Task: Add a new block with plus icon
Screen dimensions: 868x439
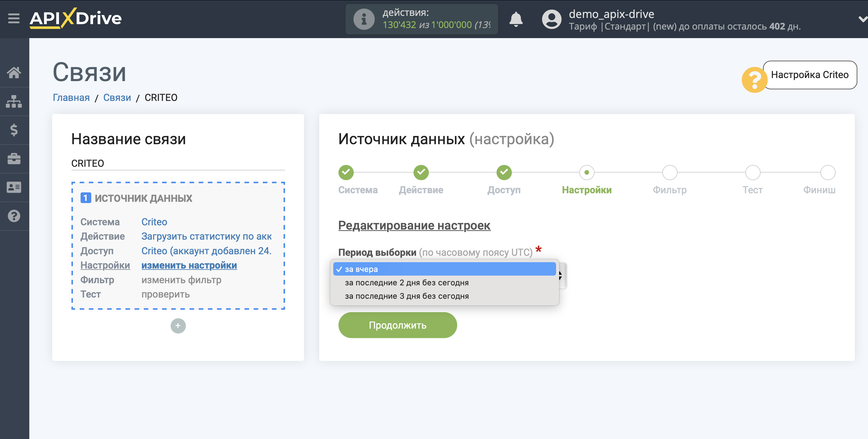Action: (178, 326)
